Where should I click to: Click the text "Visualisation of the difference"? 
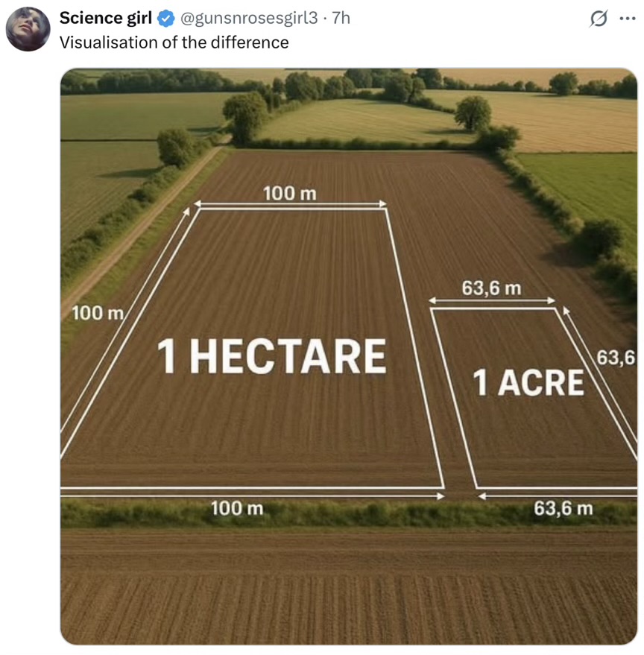coord(174,42)
